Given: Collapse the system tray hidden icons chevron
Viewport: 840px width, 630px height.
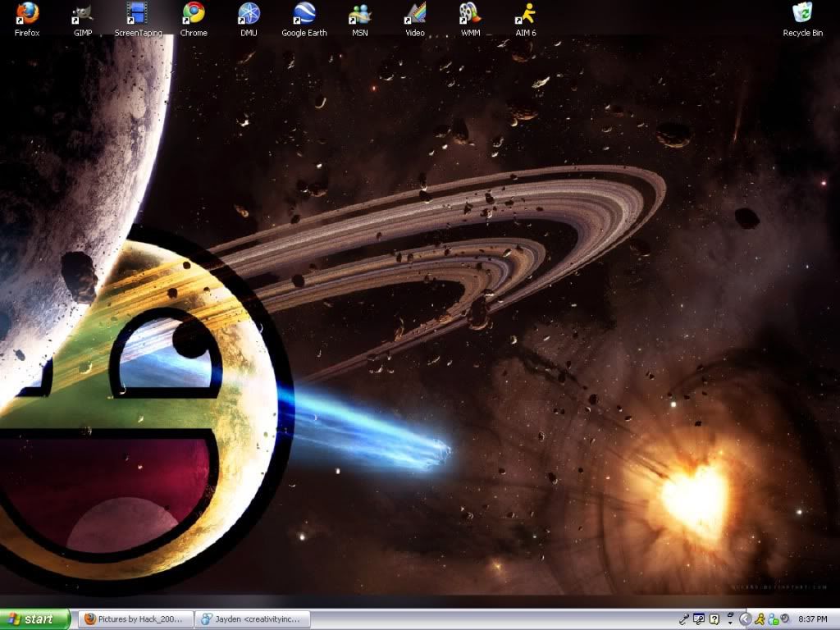Looking at the screenshot, I should pyautogui.click(x=746, y=619).
